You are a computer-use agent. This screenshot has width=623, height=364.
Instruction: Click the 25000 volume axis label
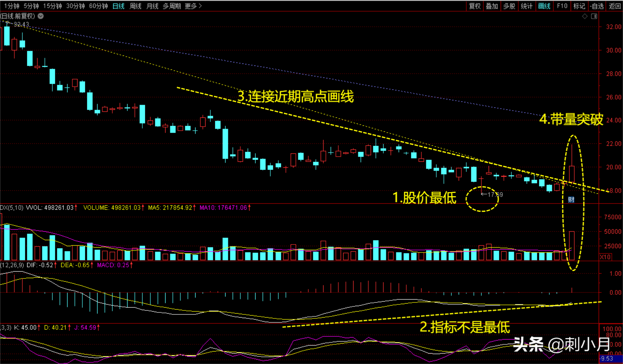tap(613, 246)
